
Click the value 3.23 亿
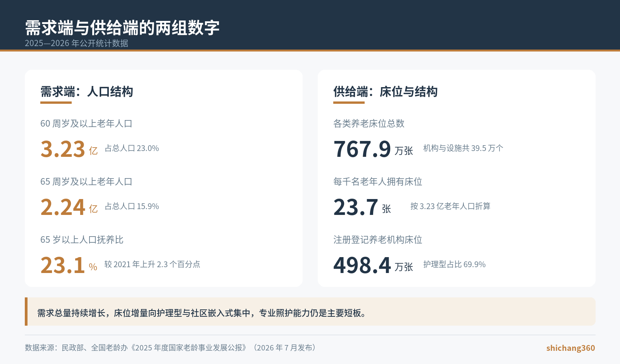[x=69, y=149]
